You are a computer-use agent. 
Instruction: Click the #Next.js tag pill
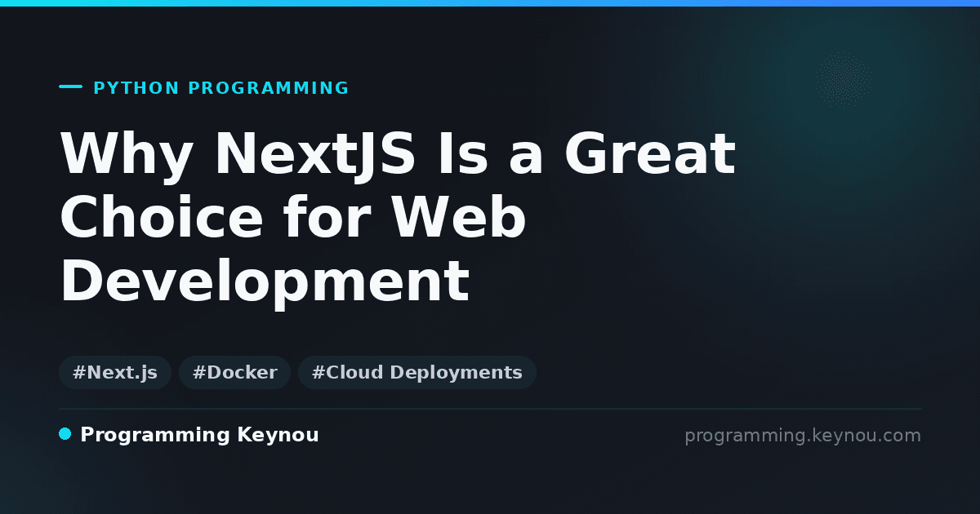coord(115,373)
